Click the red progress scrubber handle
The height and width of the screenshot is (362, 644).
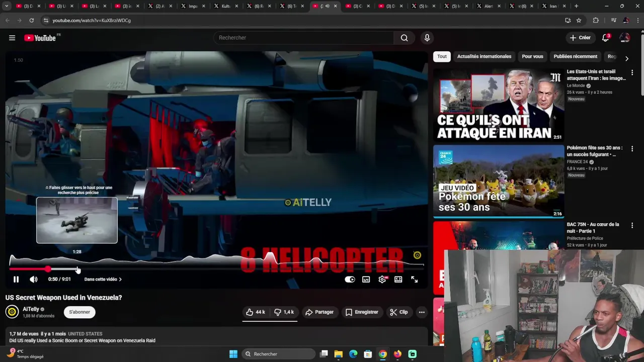(48, 269)
